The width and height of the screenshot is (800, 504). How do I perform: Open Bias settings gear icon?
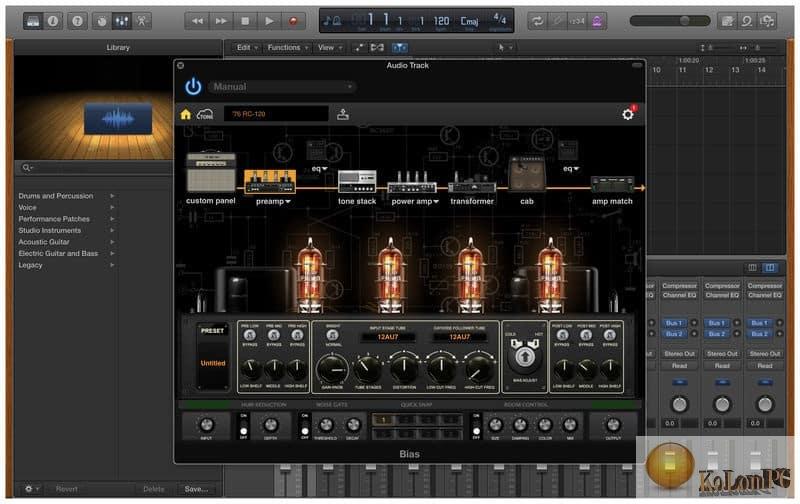628,114
